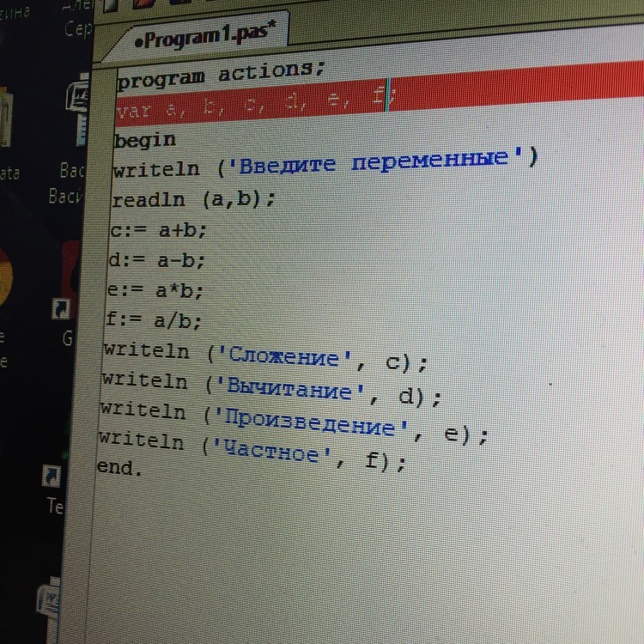Screen dimensions: 644x644
Task: Click the f:= a/b assignment line
Action: 152,321
